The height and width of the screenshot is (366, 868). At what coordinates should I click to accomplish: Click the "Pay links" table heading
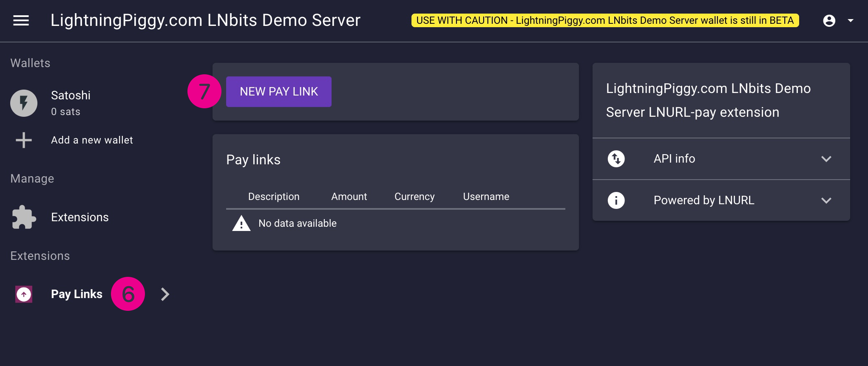[x=253, y=160]
